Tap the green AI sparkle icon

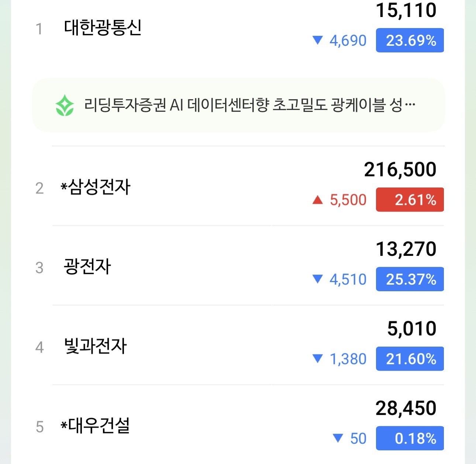tap(65, 106)
